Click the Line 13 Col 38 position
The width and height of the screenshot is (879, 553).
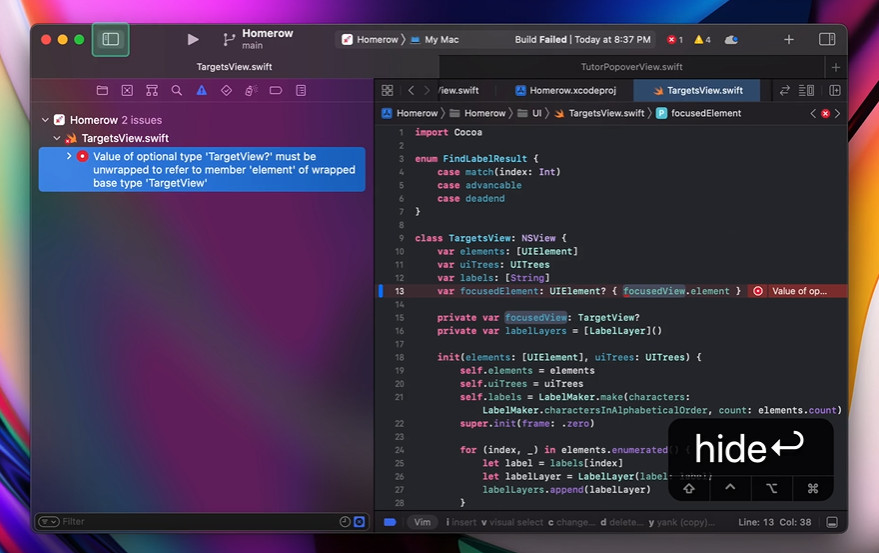coord(774,522)
